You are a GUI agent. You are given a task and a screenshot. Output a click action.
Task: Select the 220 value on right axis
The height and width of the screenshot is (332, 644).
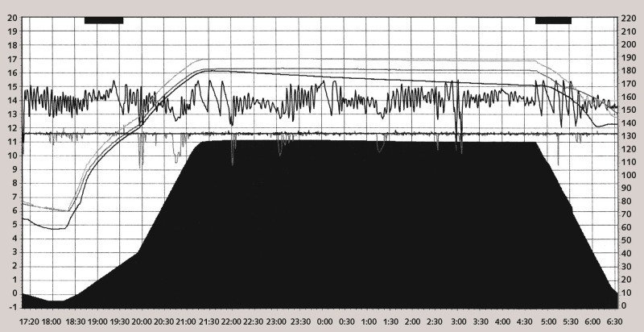pyautogui.click(x=629, y=17)
